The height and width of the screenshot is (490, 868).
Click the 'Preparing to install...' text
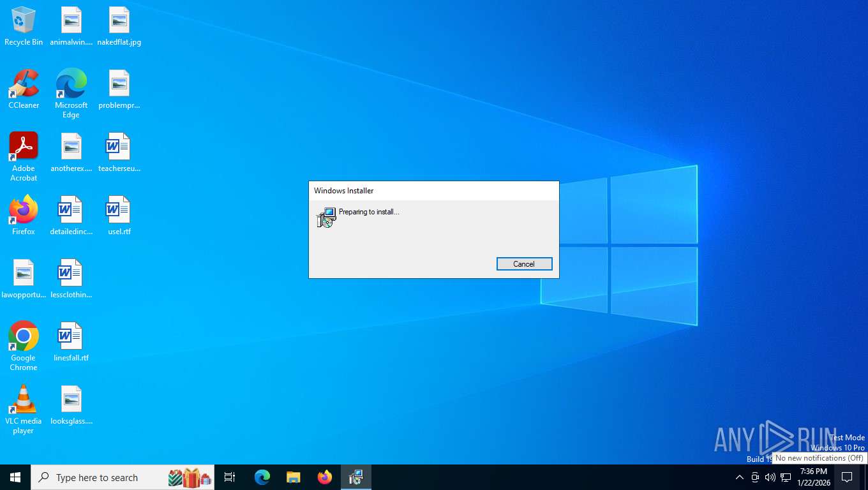369,212
